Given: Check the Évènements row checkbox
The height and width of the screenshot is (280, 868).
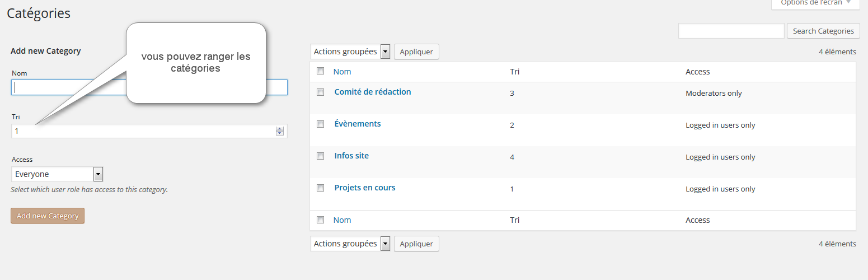Looking at the screenshot, I should [x=321, y=124].
